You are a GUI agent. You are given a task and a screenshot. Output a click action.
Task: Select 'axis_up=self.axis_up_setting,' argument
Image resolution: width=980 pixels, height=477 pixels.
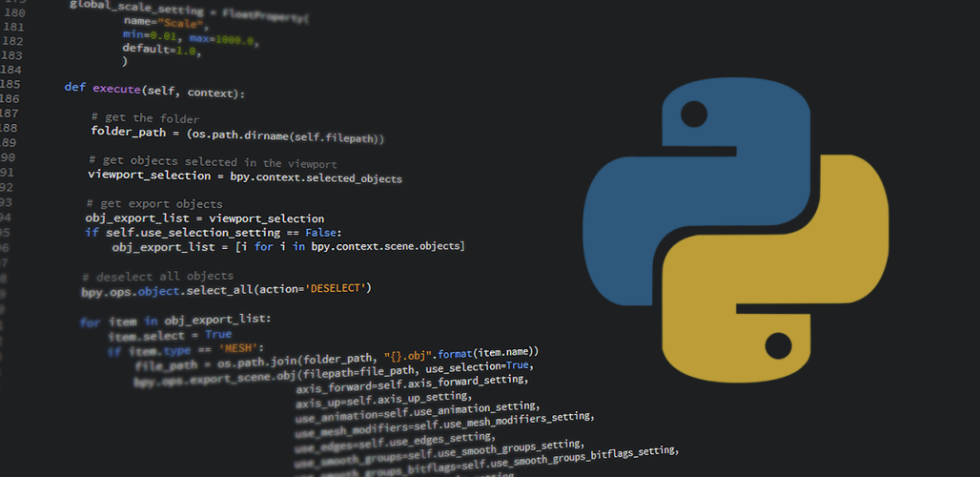tap(384, 400)
